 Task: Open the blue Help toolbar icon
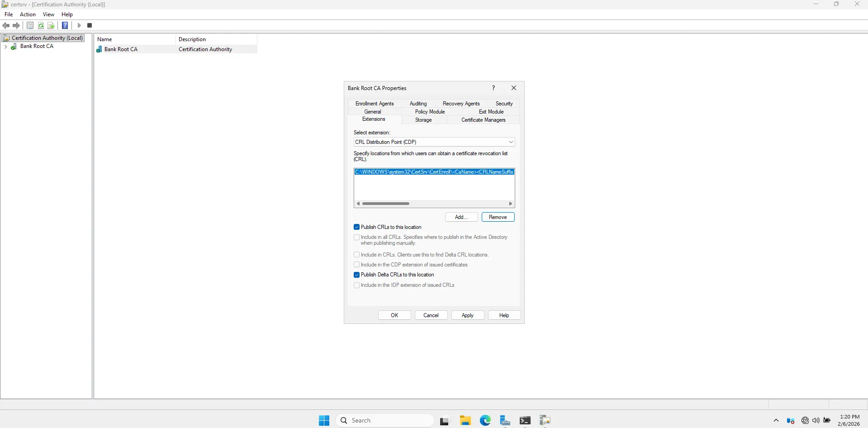(65, 25)
